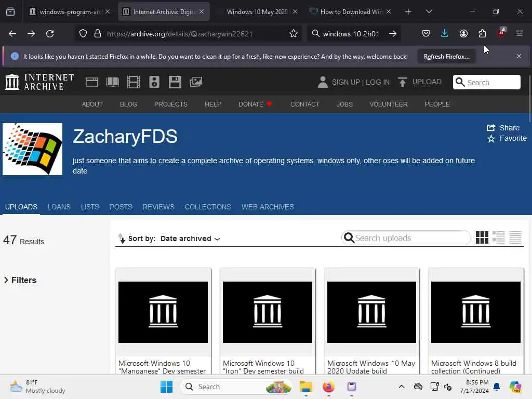Image resolution: width=532 pixels, height=399 pixels.
Task: Go back to the previous page
Action: 12,34
